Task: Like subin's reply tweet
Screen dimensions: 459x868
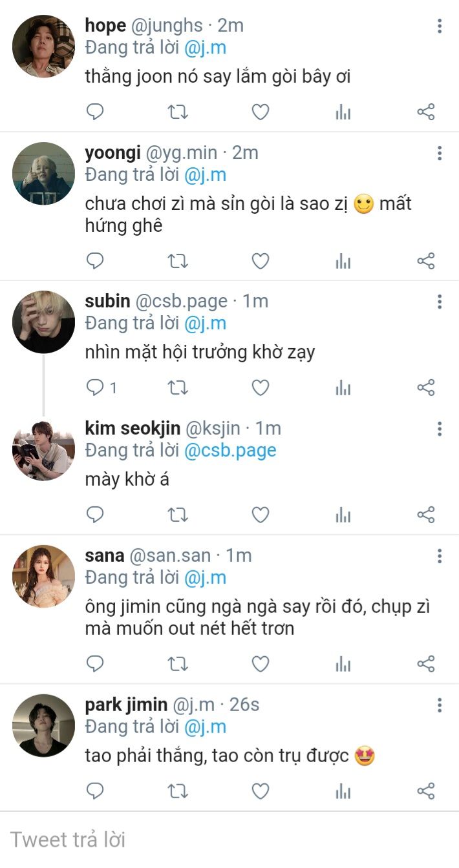Action: [260, 387]
